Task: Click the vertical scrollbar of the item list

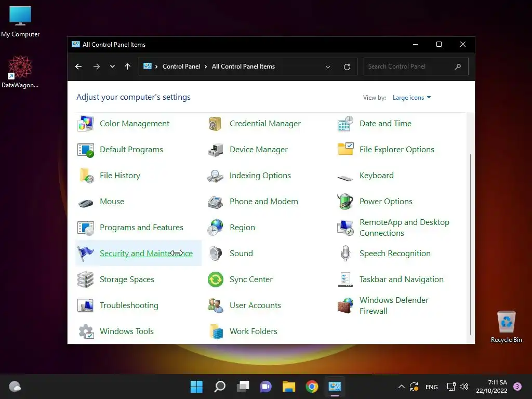Action: [x=471, y=244]
